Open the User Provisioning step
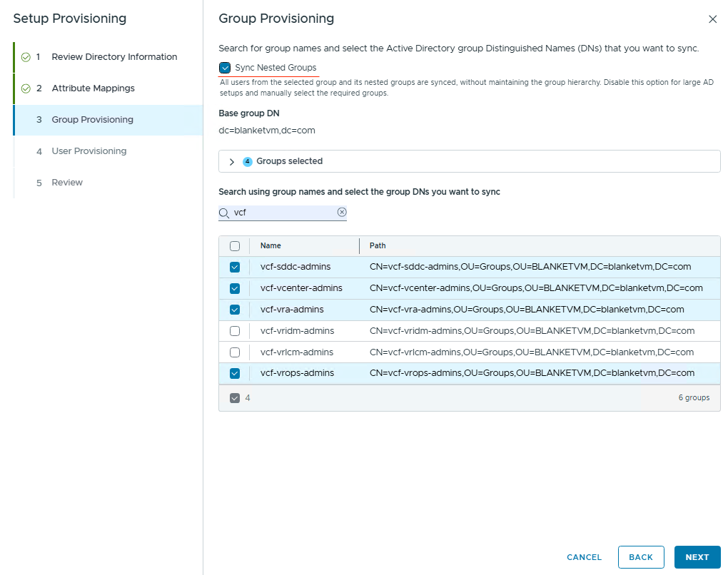Viewport: 728px width, 575px height. (x=89, y=151)
